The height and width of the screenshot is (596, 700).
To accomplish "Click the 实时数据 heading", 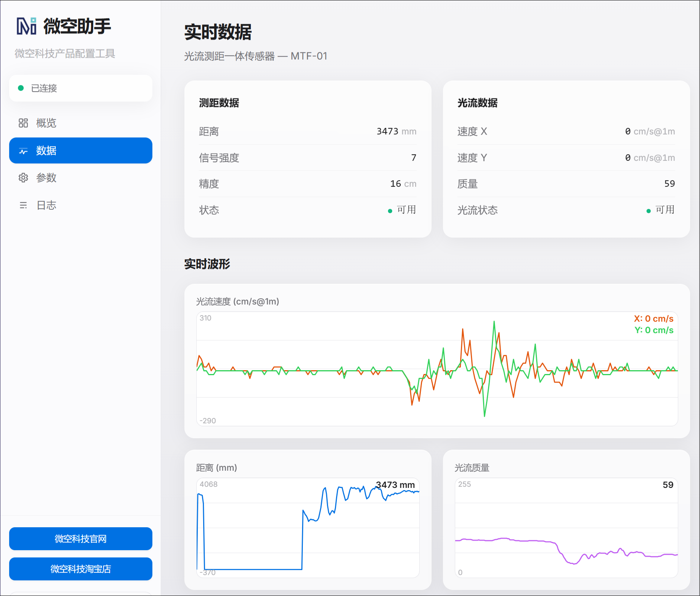I will (x=218, y=32).
